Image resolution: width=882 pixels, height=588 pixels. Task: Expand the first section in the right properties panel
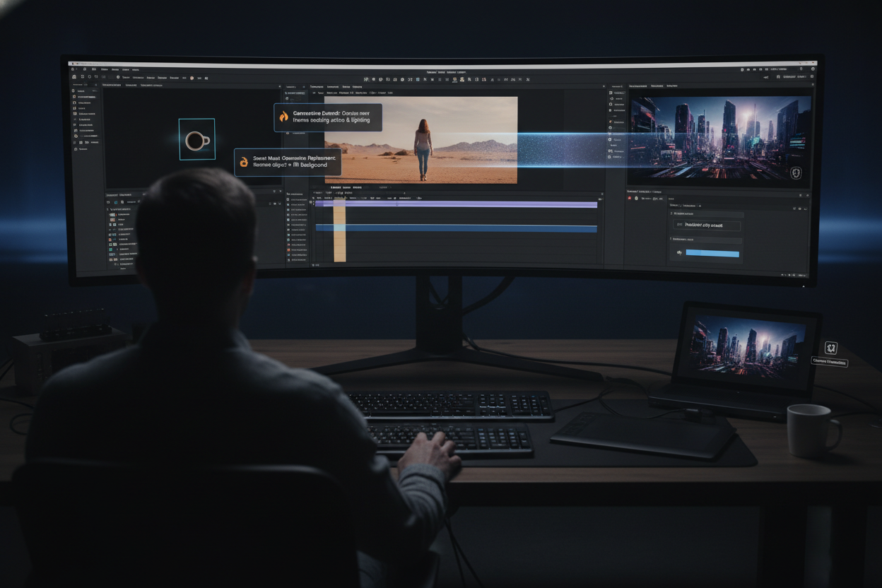[672, 213]
